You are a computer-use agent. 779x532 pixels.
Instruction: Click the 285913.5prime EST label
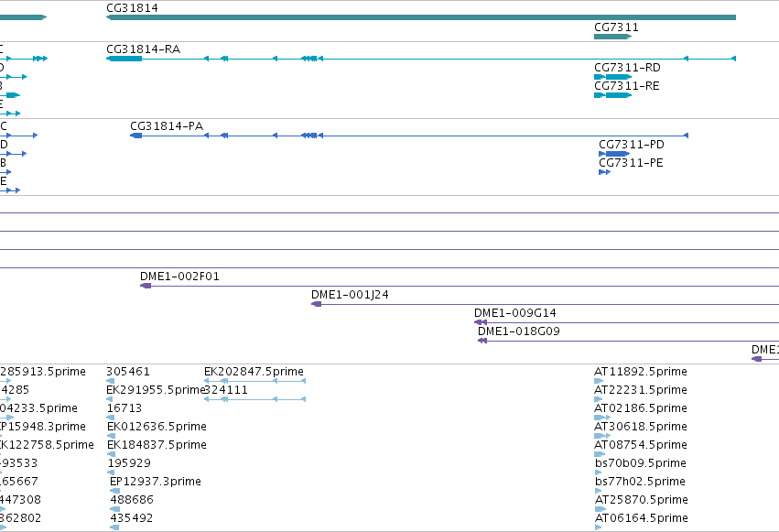coord(43,372)
